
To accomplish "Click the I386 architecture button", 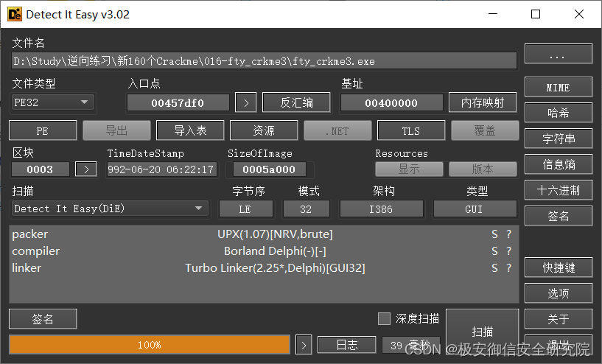I will [x=381, y=209].
